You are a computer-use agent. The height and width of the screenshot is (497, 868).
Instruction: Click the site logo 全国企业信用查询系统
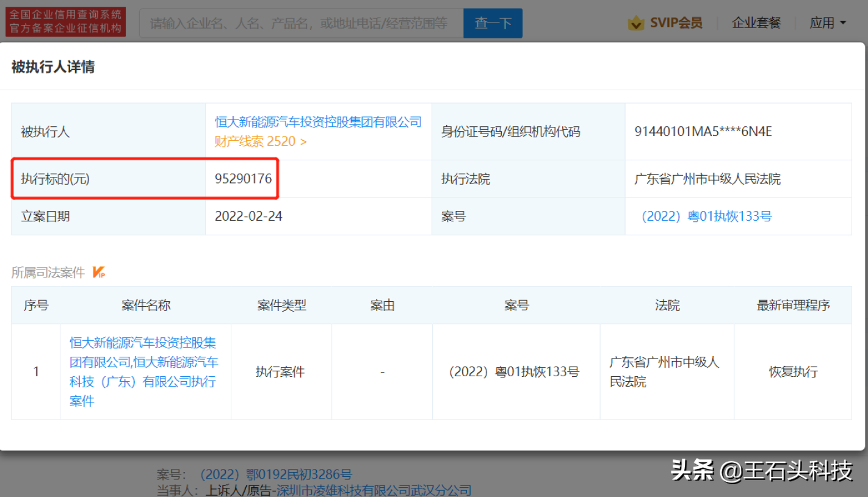point(65,21)
